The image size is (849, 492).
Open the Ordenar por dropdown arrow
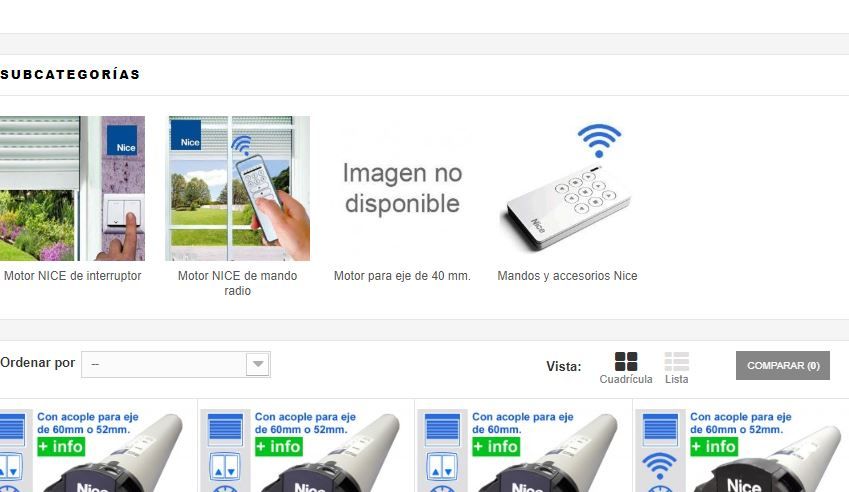(x=258, y=364)
